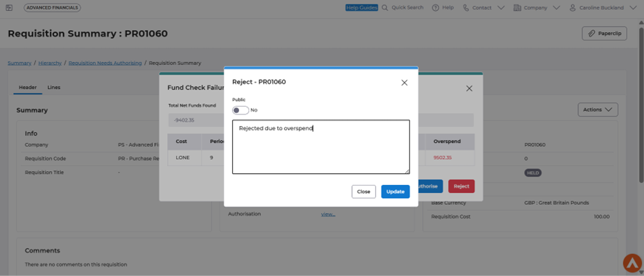Click the red Reject button
This screenshot has height=276, width=644.
tap(461, 186)
